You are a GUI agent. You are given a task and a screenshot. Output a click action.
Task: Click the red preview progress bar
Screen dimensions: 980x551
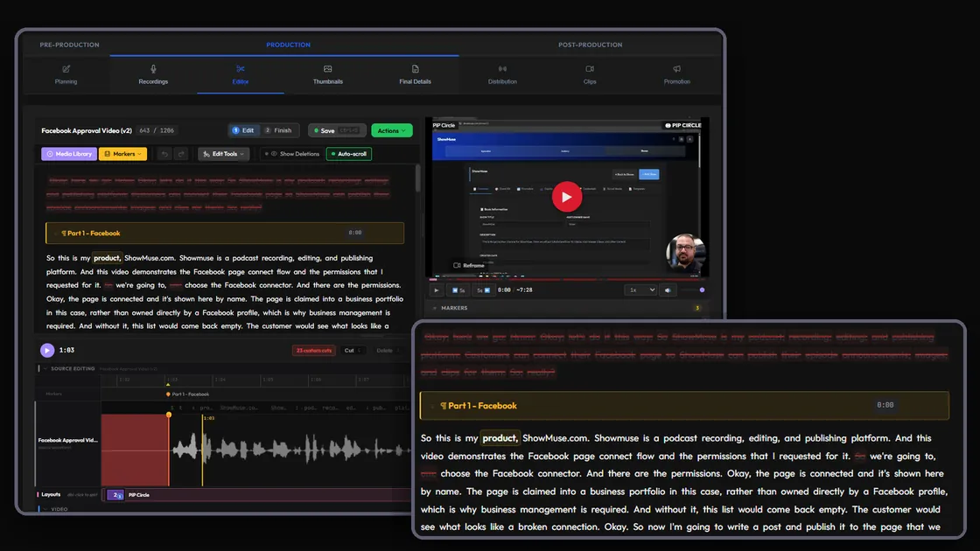[x=566, y=279]
